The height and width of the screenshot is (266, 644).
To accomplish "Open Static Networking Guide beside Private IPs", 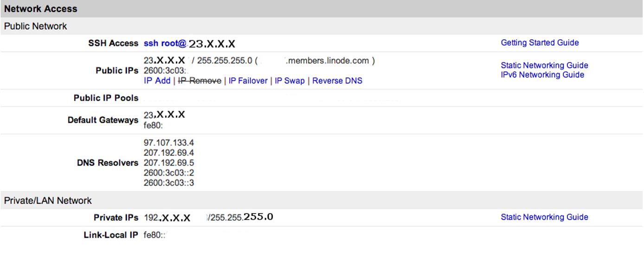I will [544, 217].
